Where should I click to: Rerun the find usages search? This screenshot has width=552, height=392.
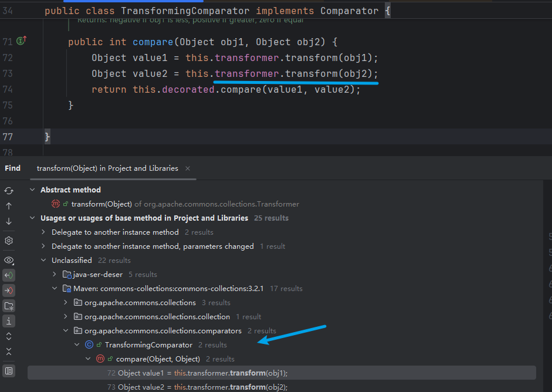(x=9, y=191)
